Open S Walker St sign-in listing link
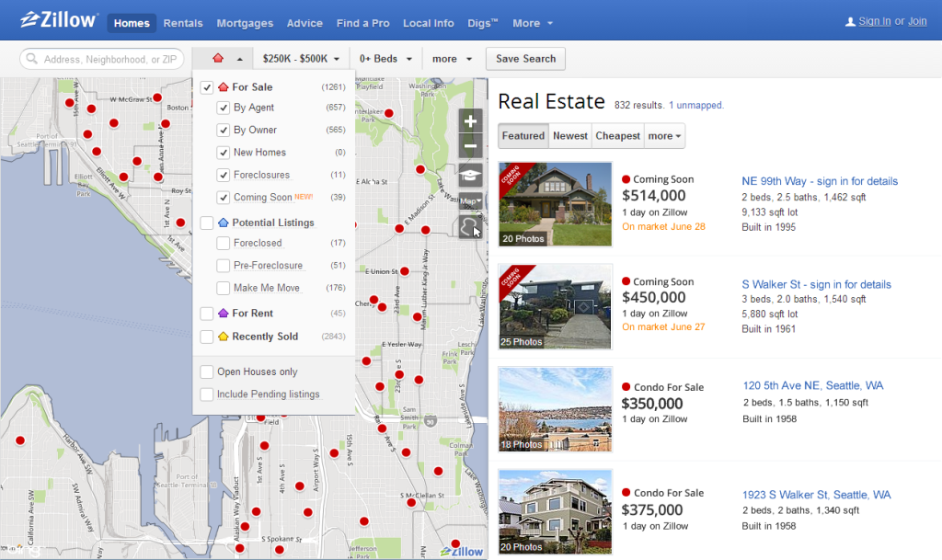This screenshot has width=942, height=560. tap(816, 284)
